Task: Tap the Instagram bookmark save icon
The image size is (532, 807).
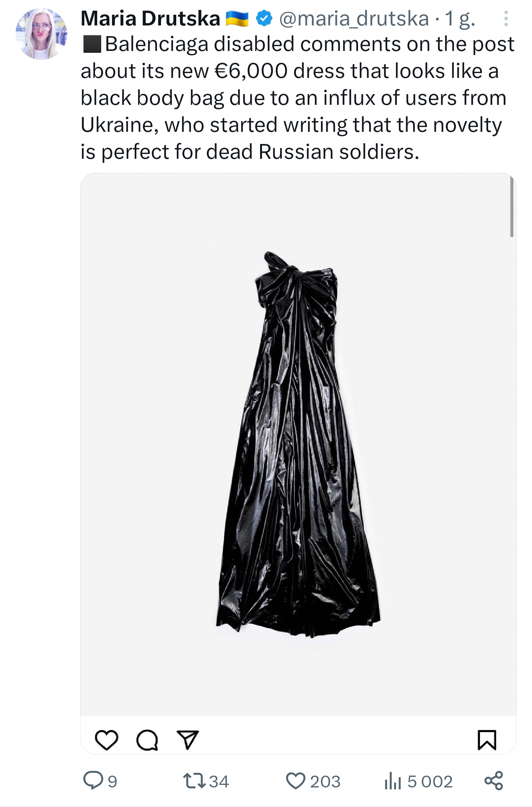Action: 487,740
